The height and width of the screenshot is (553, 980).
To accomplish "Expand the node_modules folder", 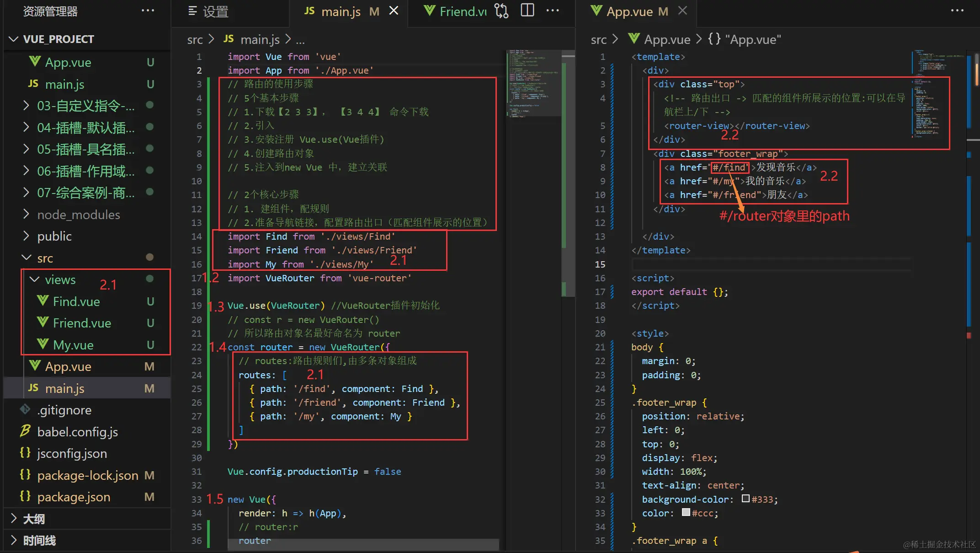I will 26,214.
